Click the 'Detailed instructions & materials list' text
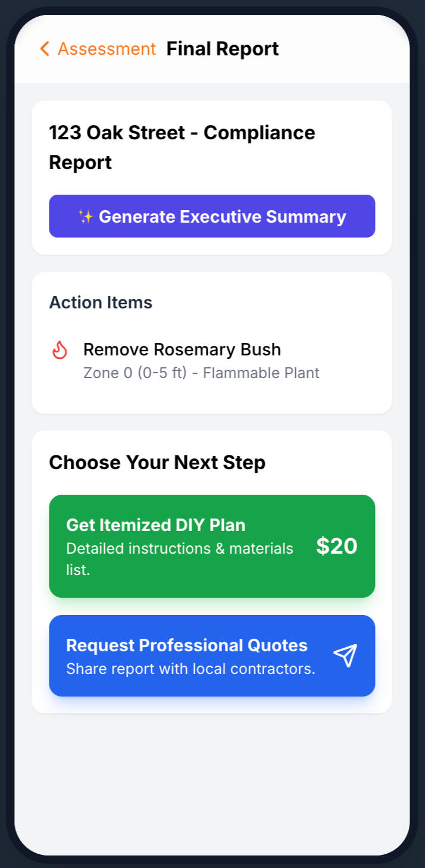Viewport: 425px width, 868px height. (180, 559)
